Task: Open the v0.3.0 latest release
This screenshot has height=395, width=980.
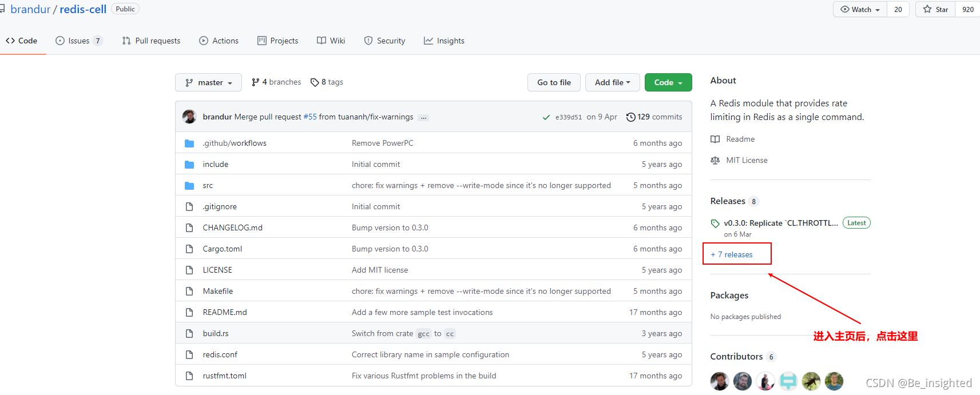Action: pyautogui.click(x=780, y=223)
